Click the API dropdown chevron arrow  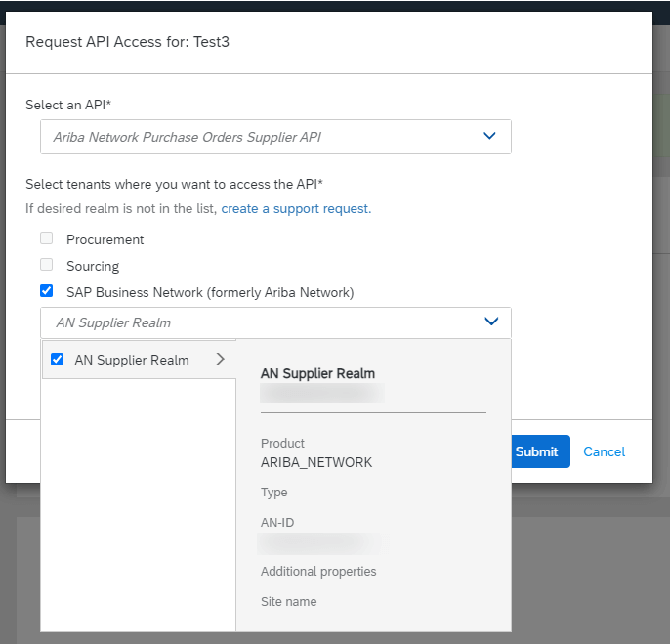click(x=489, y=136)
